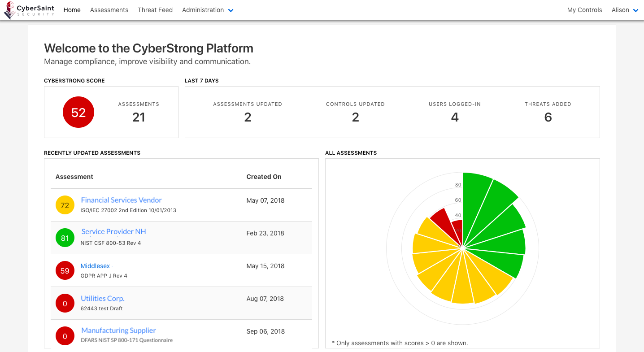Click the Assessment column header
644x352 pixels.
click(74, 177)
